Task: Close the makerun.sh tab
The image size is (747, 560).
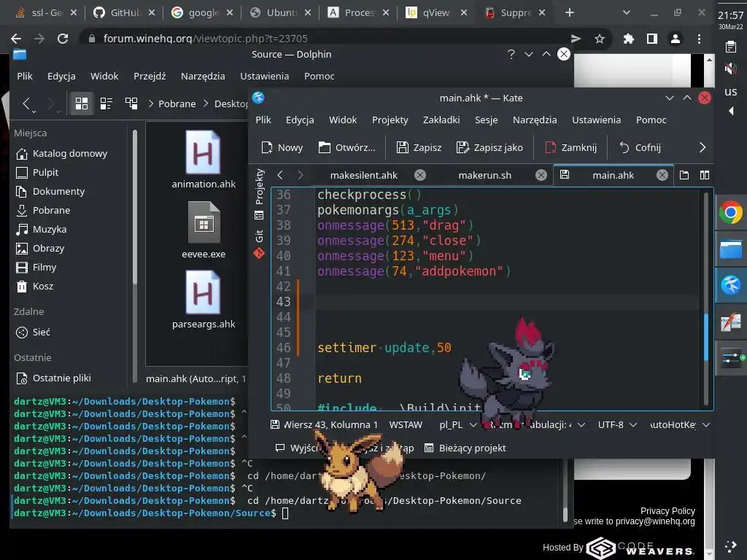Action: tap(541, 175)
